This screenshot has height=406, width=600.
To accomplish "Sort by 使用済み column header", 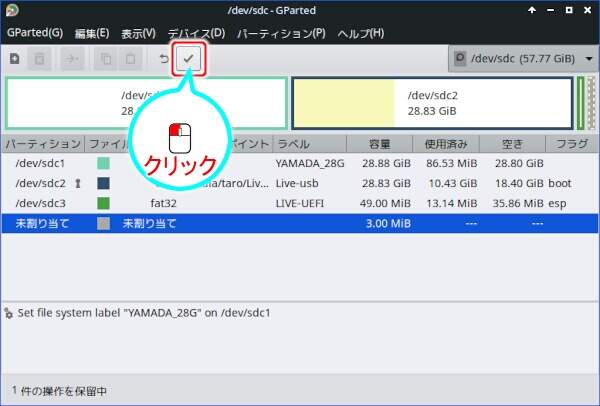I will click(446, 144).
